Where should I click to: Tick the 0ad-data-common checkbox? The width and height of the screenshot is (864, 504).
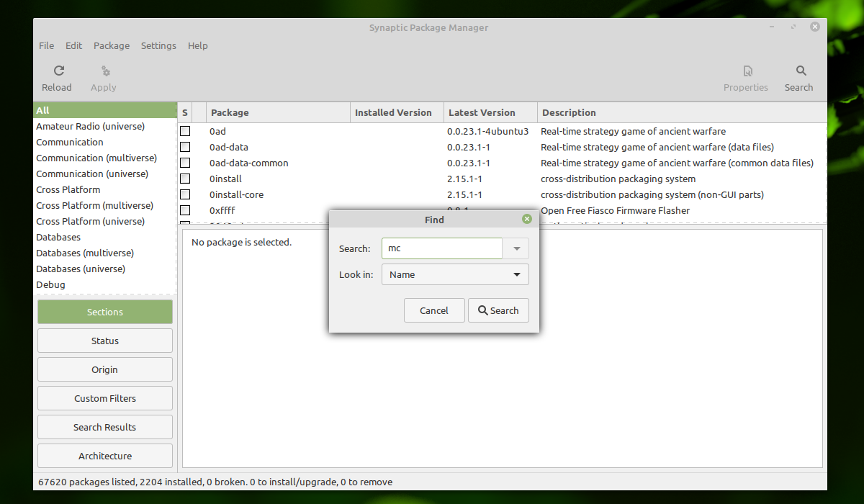click(185, 163)
